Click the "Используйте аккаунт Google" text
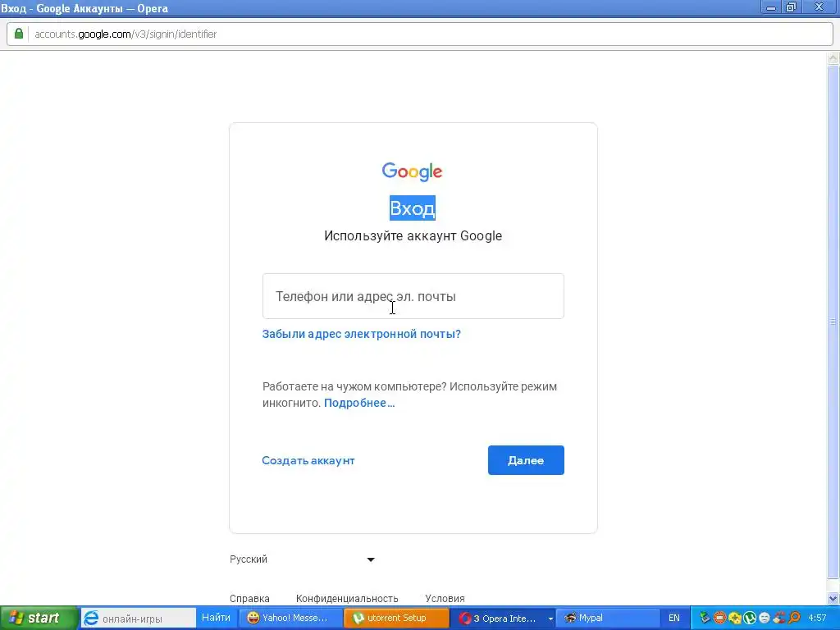Viewport: 840px width, 630px height. pos(413,235)
